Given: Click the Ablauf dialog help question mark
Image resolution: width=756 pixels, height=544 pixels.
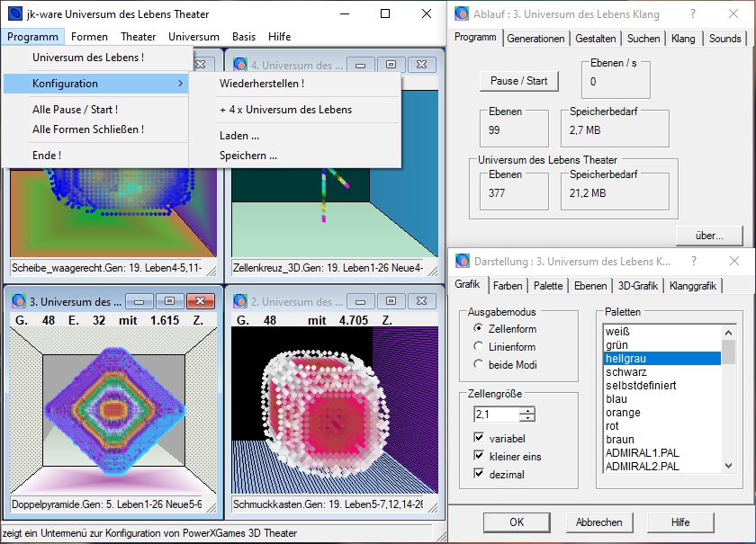Looking at the screenshot, I should pyautogui.click(x=693, y=14).
